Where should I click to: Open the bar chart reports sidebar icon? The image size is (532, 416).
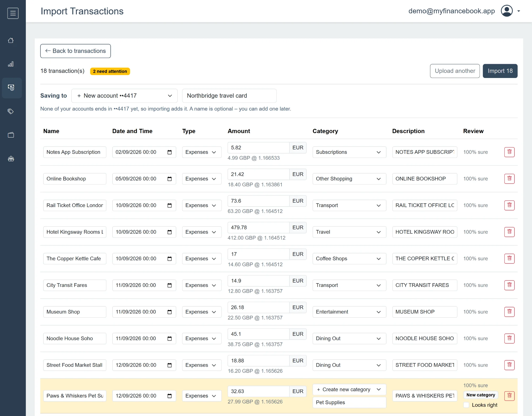(x=11, y=64)
